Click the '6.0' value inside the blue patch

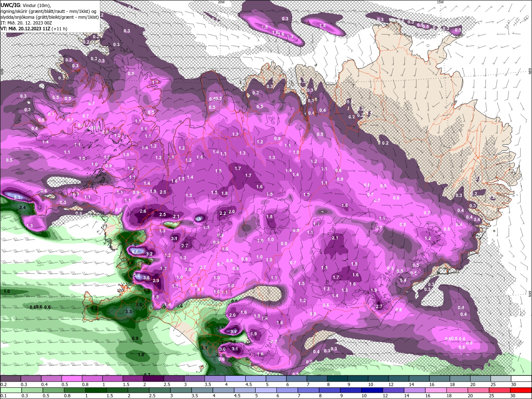click(135, 252)
